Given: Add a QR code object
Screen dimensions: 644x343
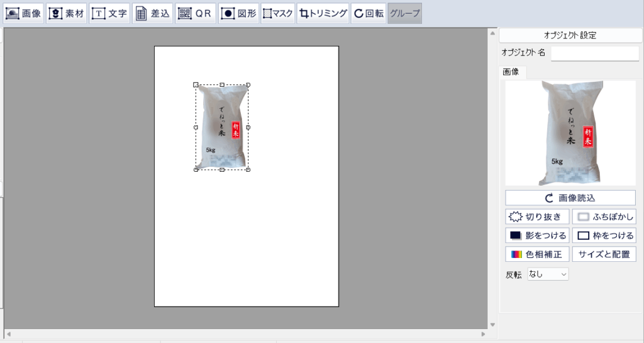Looking at the screenshot, I should (x=195, y=13).
